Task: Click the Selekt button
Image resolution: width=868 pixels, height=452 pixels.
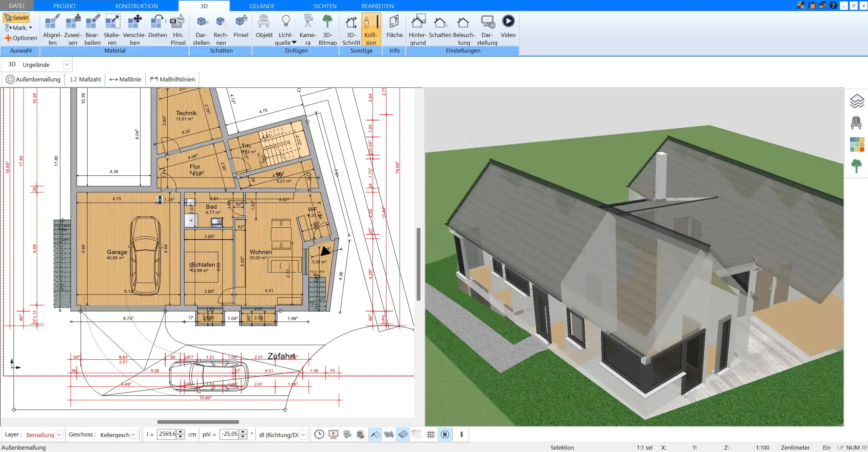Action: tap(16, 18)
